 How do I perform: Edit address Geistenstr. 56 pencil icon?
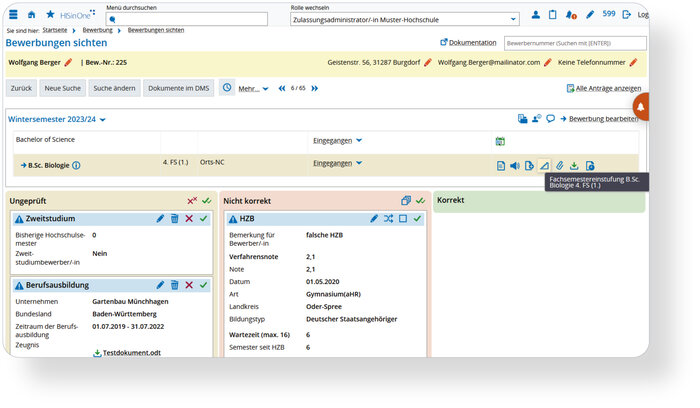(428, 62)
